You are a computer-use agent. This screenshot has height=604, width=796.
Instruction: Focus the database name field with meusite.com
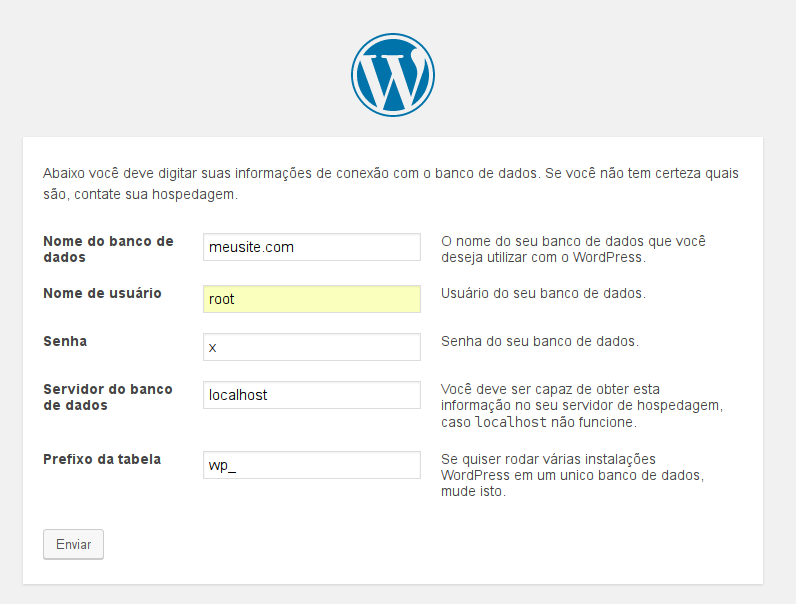[x=312, y=247]
